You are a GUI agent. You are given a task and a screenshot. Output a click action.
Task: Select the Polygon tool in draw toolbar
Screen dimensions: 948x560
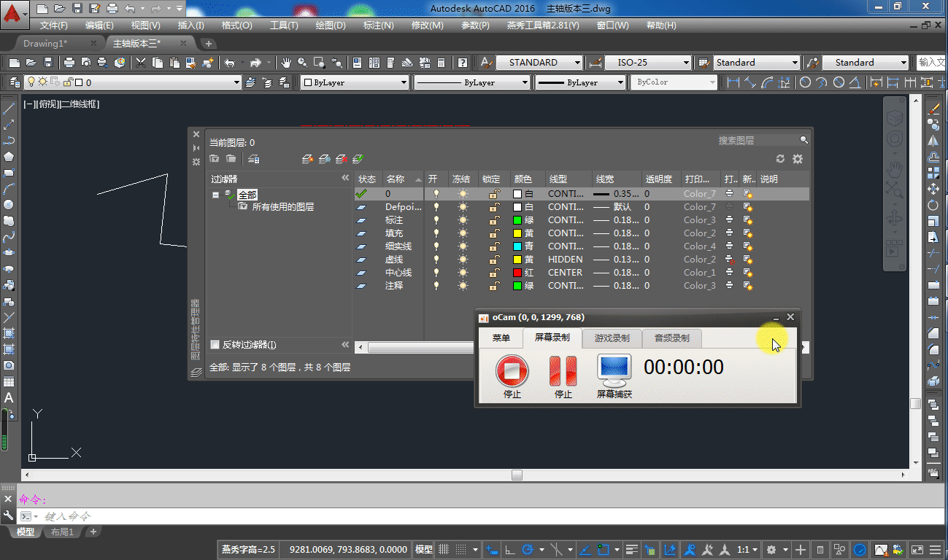pyautogui.click(x=9, y=156)
